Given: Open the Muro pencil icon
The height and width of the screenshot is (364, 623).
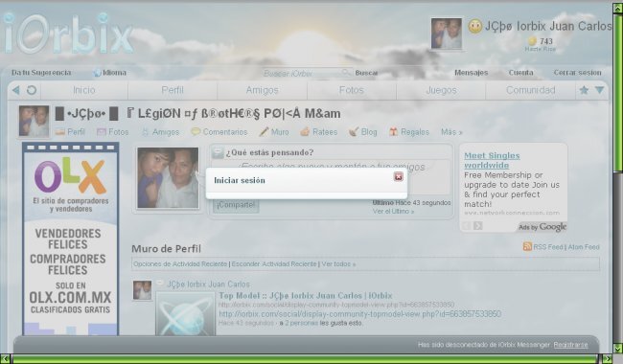Looking at the screenshot, I should pyautogui.click(x=264, y=132).
